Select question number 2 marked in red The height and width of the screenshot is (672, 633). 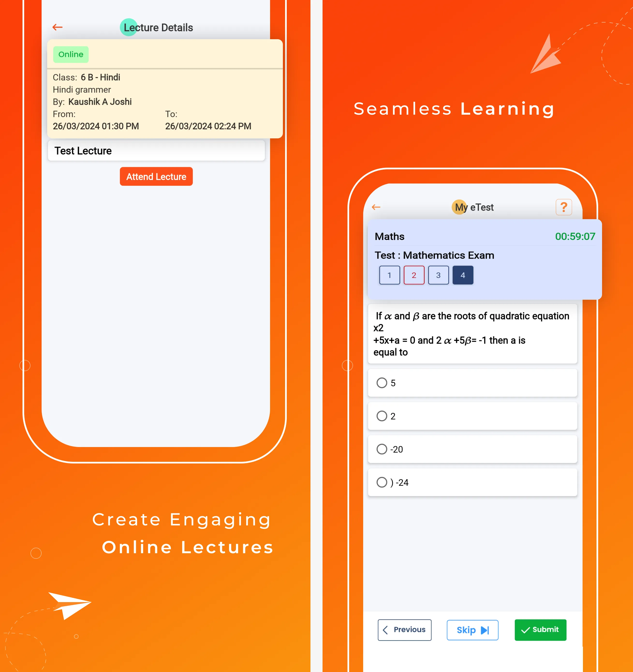click(x=414, y=275)
